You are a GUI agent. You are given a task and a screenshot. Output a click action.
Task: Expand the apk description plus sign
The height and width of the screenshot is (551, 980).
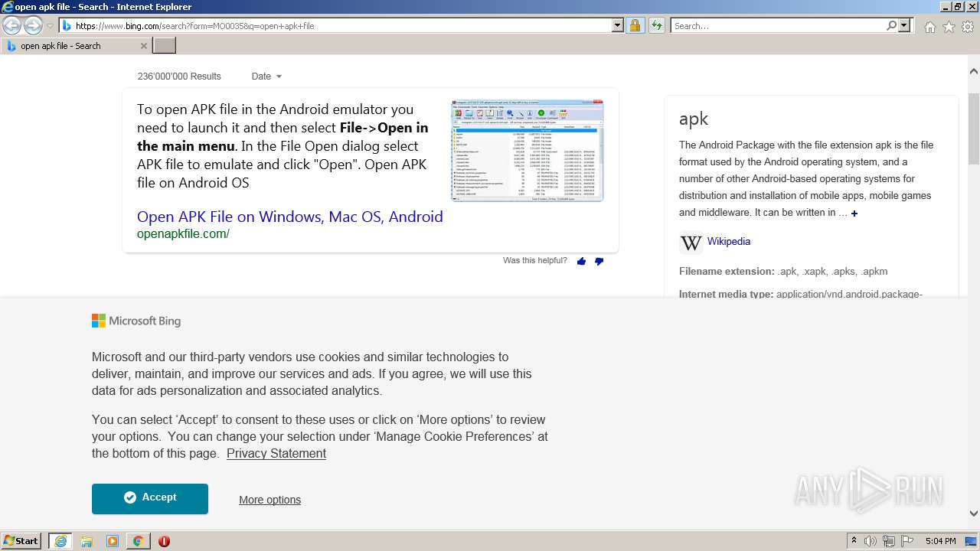coord(854,214)
